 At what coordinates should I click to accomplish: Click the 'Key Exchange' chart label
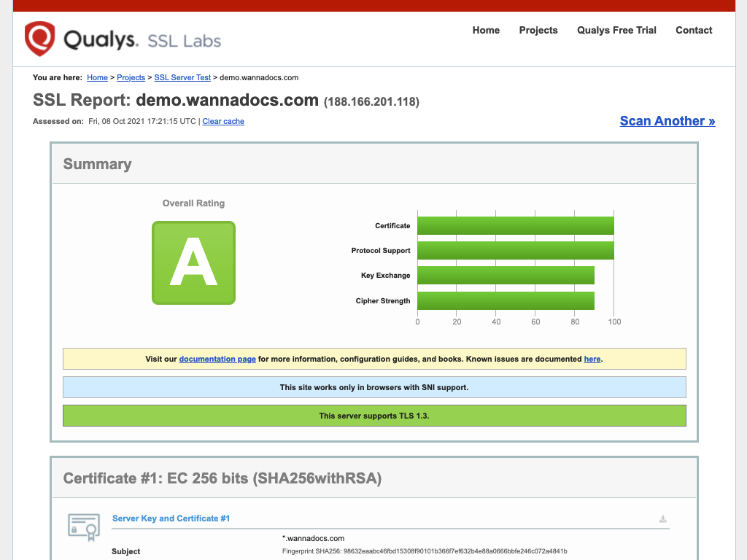385,275
